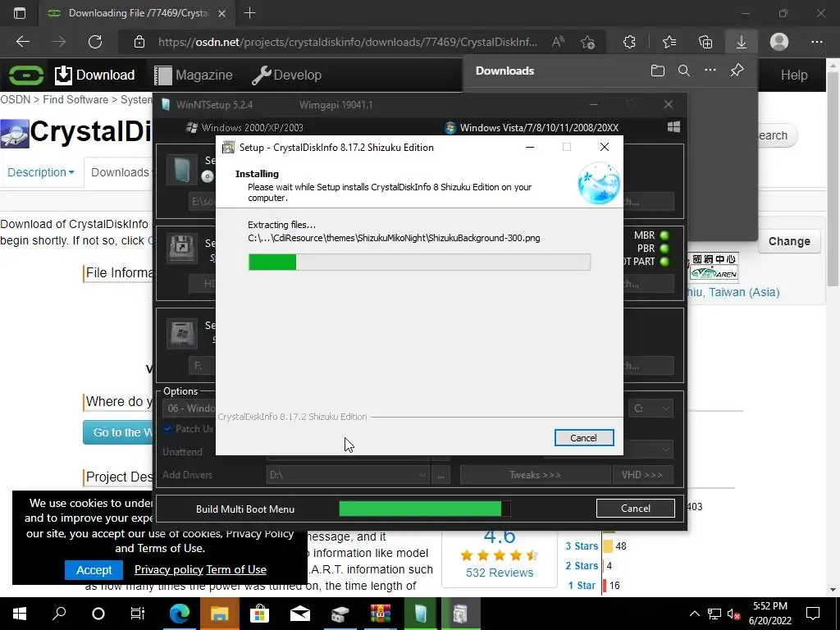Expand the C: drive dropdown in WinNTSetup
The height and width of the screenshot is (630, 840).
tap(652, 409)
